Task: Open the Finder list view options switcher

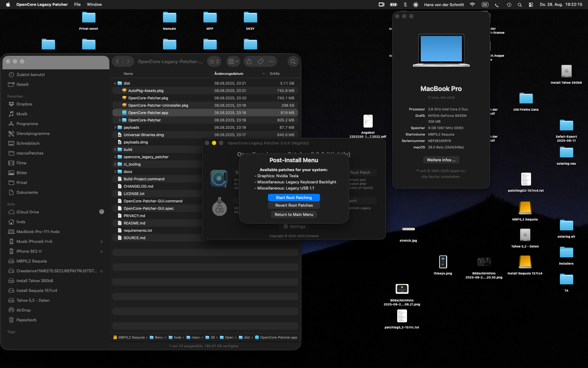Action: click(x=214, y=62)
